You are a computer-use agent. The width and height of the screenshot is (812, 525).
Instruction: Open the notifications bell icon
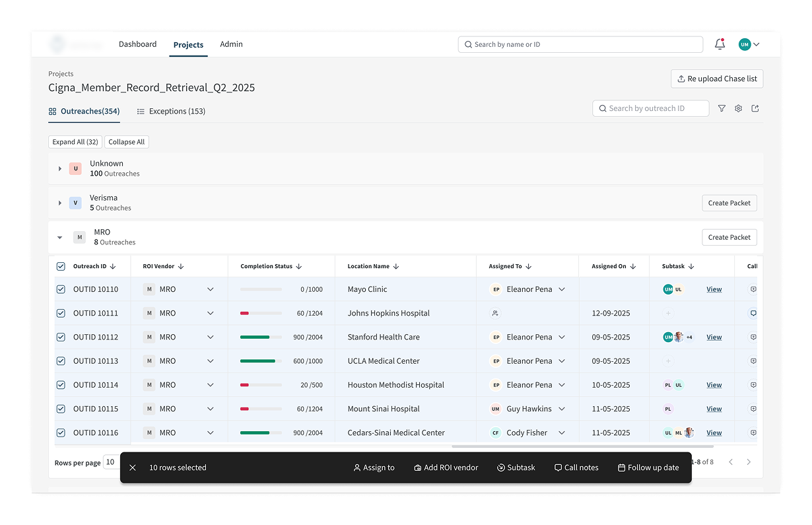720,44
